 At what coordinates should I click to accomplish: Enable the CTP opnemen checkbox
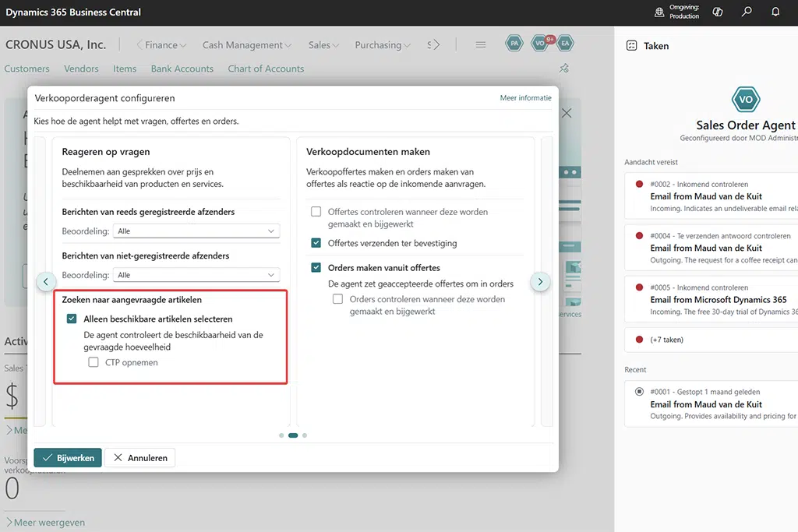(94, 362)
